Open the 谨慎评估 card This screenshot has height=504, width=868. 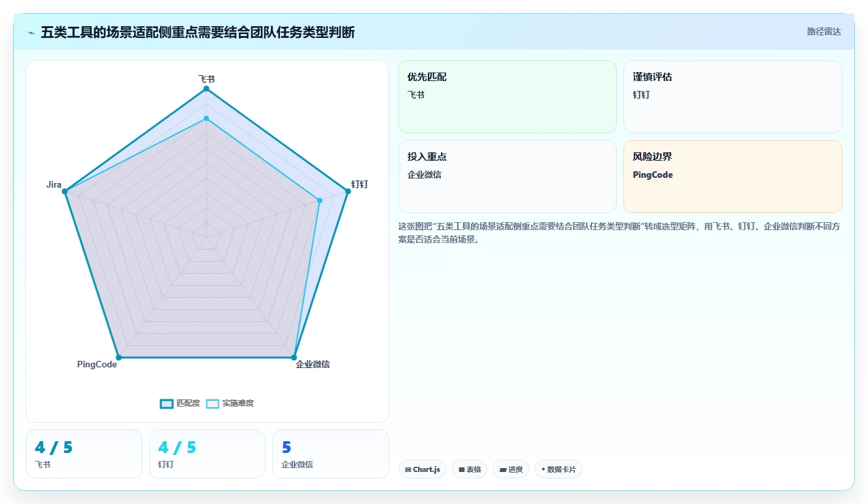tap(733, 97)
